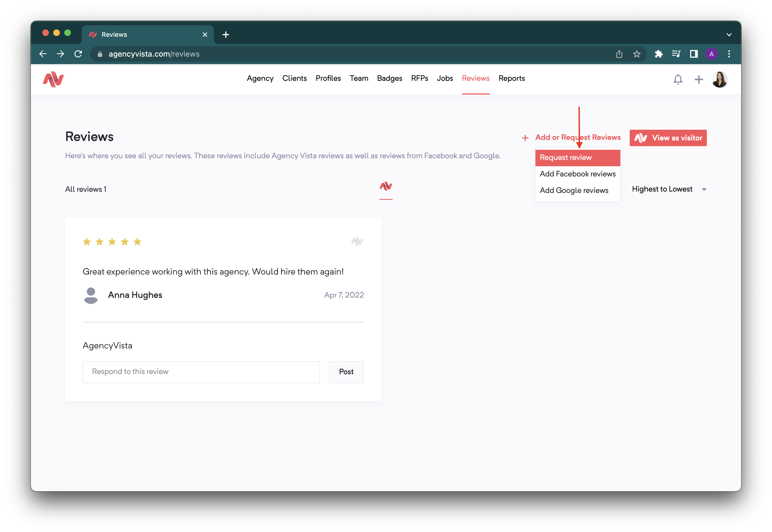This screenshot has width=772, height=532.
Task: Open the Highest to Lowest sort dropdown
Action: click(x=669, y=189)
